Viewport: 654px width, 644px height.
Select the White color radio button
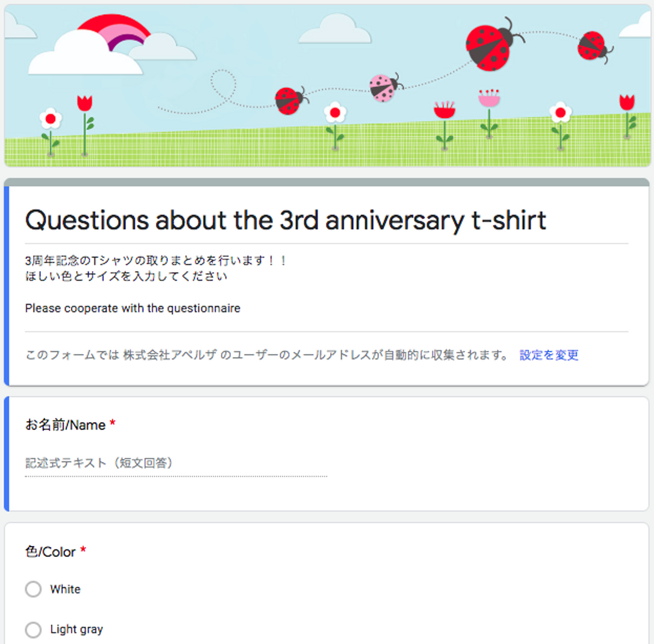tap(33, 589)
